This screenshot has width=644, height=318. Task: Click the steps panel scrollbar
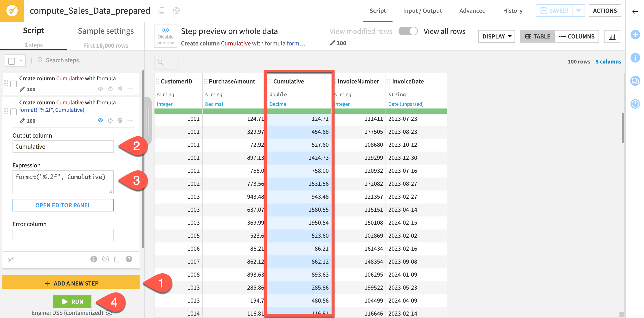coord(143,159)
